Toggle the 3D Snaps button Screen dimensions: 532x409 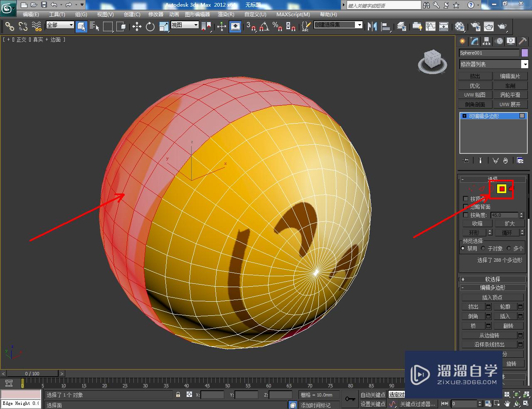tap(251, 27)
